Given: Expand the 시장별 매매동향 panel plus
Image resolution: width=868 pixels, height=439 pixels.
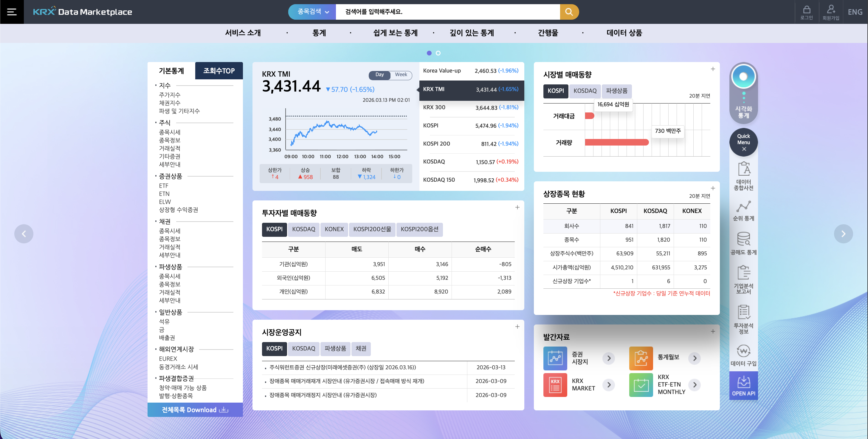Looking at the screenshot, I should [x=713, y=69].
